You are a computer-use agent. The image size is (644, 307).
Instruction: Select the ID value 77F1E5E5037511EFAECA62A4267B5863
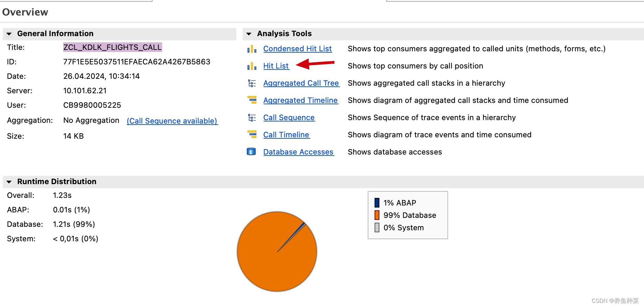[x=137, y=62]
